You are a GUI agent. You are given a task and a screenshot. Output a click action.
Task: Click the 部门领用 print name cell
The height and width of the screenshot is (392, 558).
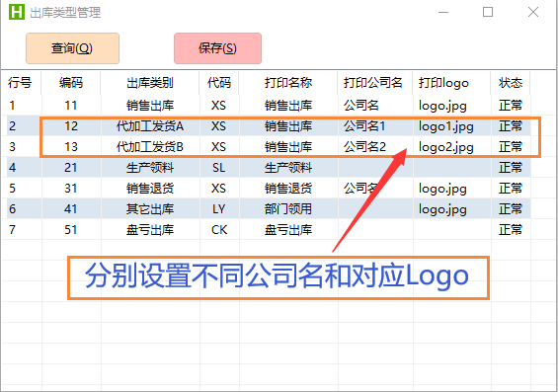click(x=288, y=208)
